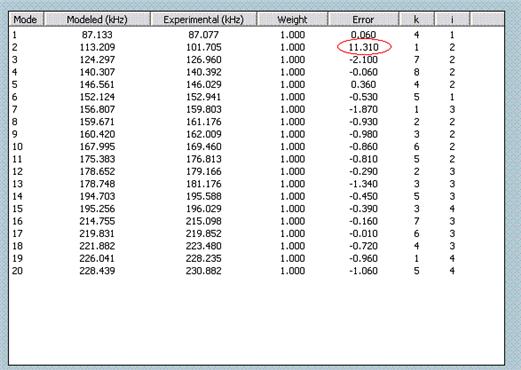Sort by the Weight column header
521x370 pixels.
click(292, 20)
